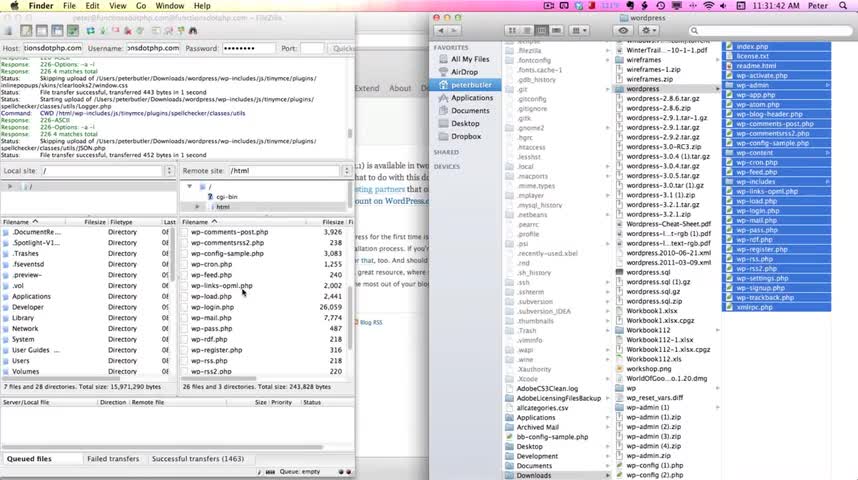This screenshot has height=480, width=858.
Task: Click the Port input field
Action: coord(312,48)
